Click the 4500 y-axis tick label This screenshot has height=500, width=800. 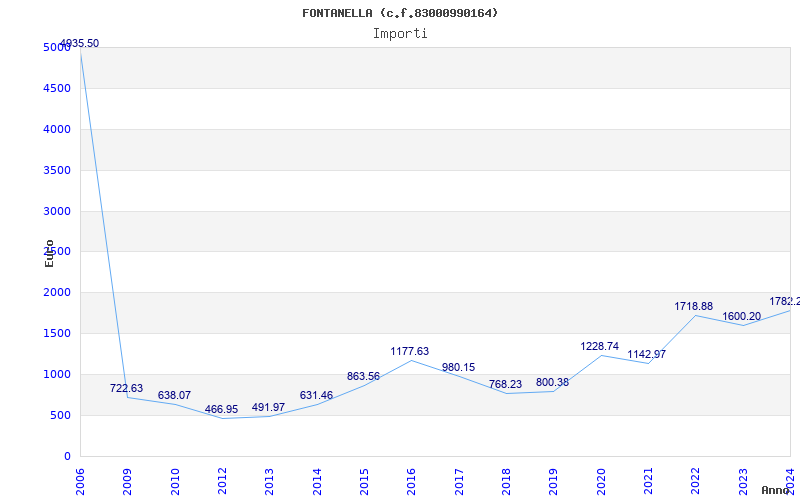pyautogui.click(x=57, y=88)
